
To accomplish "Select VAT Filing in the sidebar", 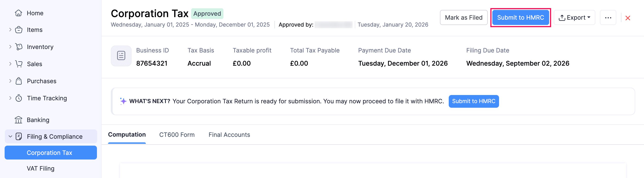I will pos(40,168).
